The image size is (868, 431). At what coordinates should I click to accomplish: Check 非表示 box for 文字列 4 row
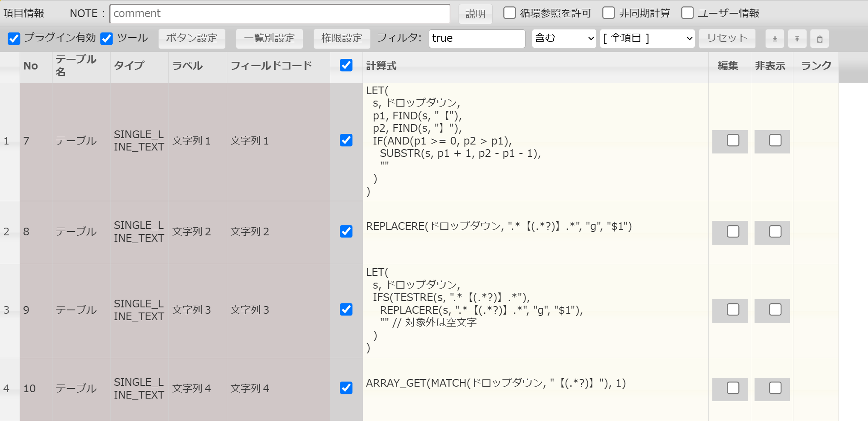point(775,388)
